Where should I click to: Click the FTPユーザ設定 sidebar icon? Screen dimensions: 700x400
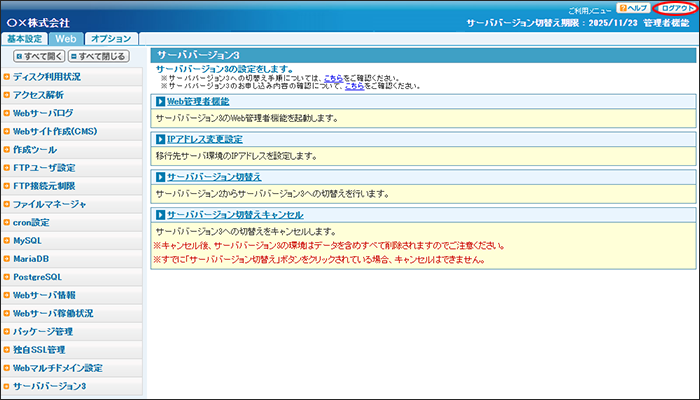[7, 168]
